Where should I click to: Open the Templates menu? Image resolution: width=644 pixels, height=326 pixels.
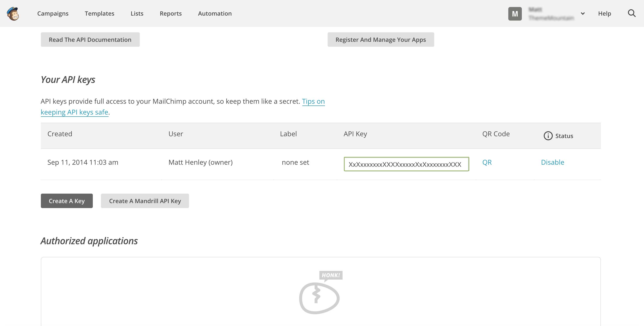point(100,14)
